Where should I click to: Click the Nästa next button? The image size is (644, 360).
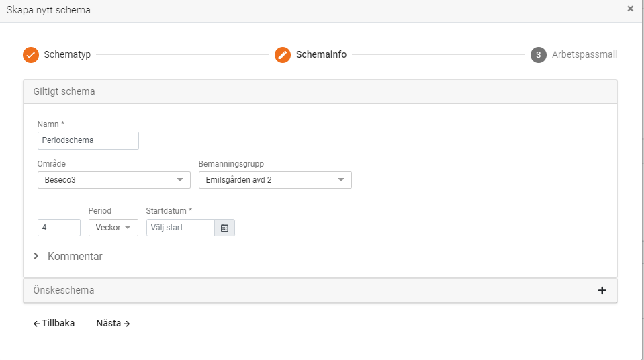113,324
